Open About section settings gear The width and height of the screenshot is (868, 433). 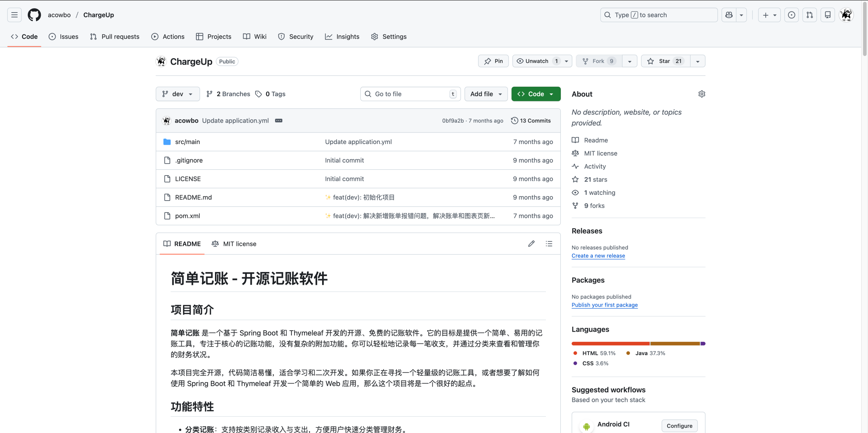point(702,94)
